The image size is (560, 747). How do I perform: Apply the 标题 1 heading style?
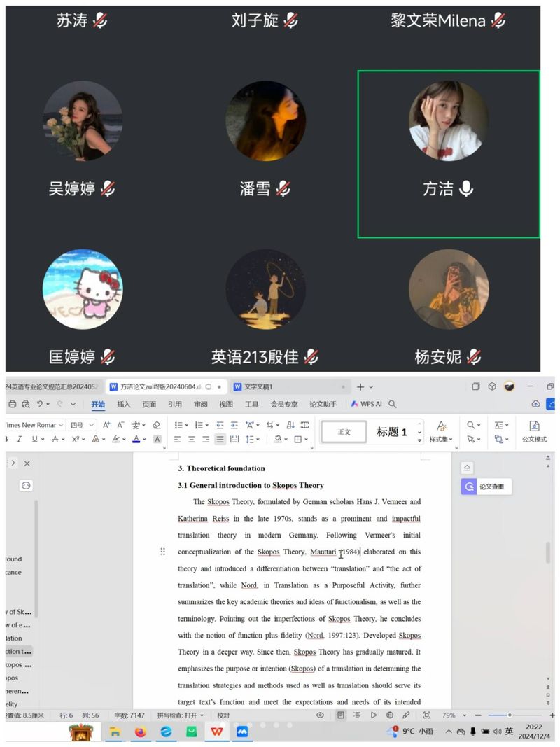(x=391, y=432)
